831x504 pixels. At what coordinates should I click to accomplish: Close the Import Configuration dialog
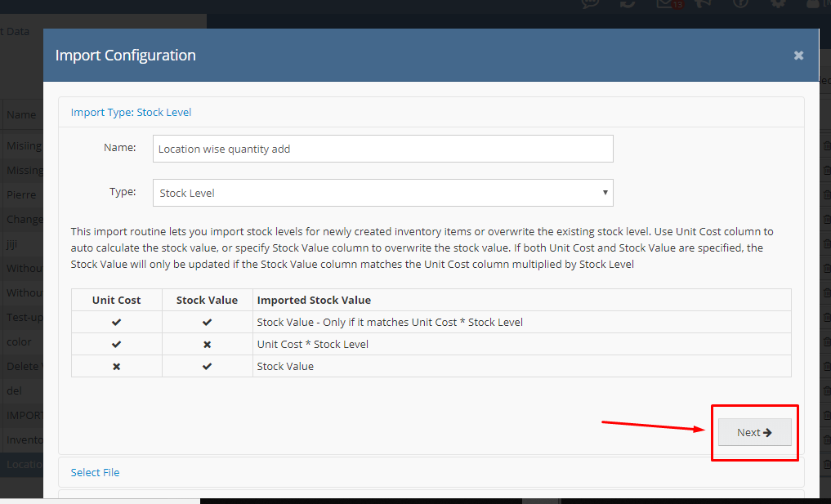[x=798, y=55]
